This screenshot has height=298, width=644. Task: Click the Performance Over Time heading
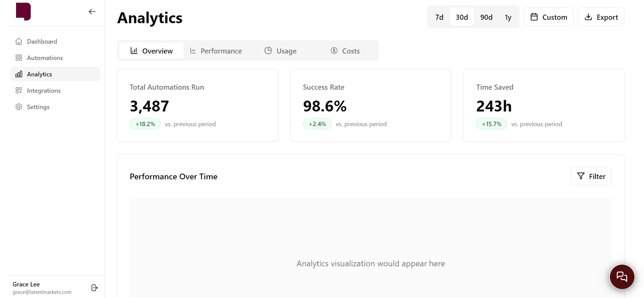tap(173, 176)
